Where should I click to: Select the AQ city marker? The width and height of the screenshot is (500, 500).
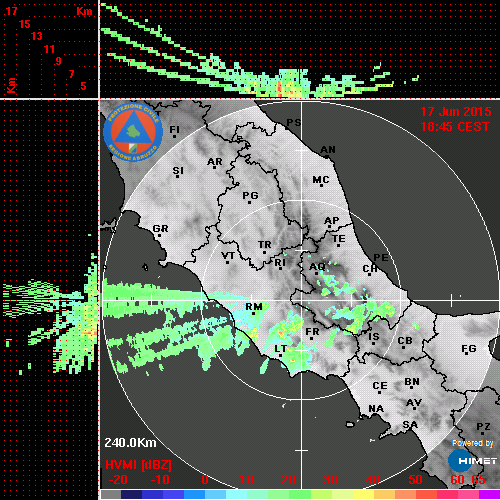coord(316,273)
